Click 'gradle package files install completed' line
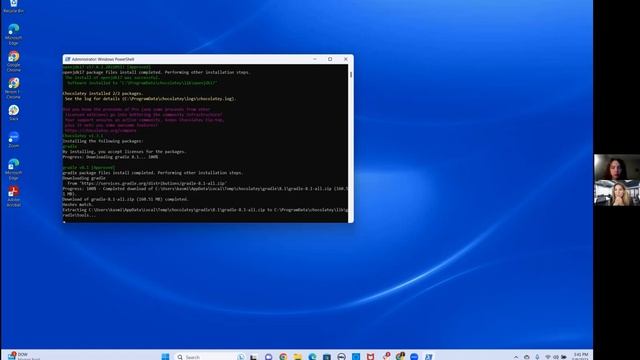 coord(153,173)
